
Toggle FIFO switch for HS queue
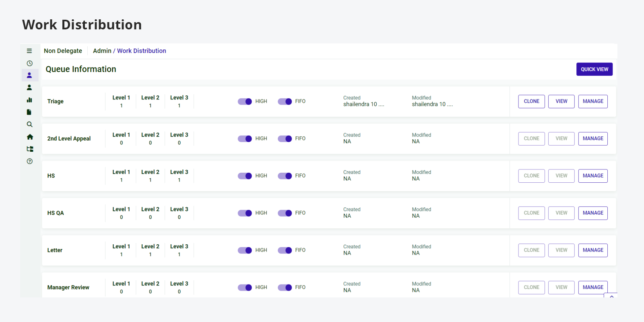pos(285,176)
